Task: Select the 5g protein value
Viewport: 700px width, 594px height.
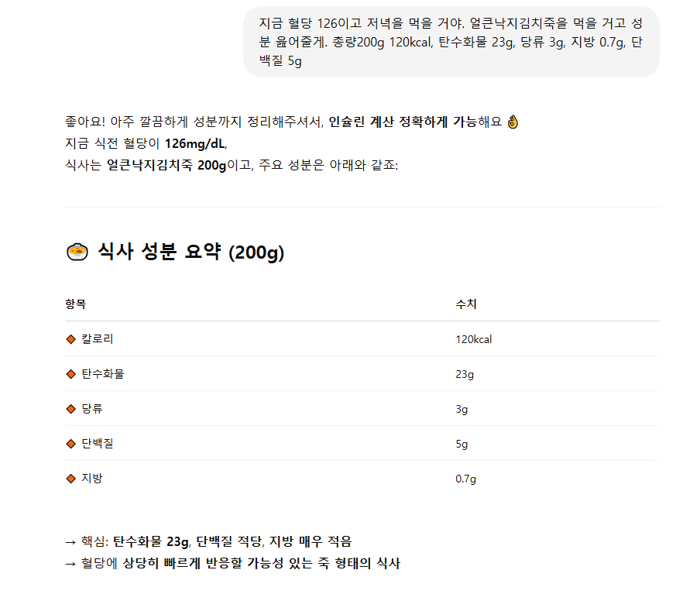Action: pos(462,444)
